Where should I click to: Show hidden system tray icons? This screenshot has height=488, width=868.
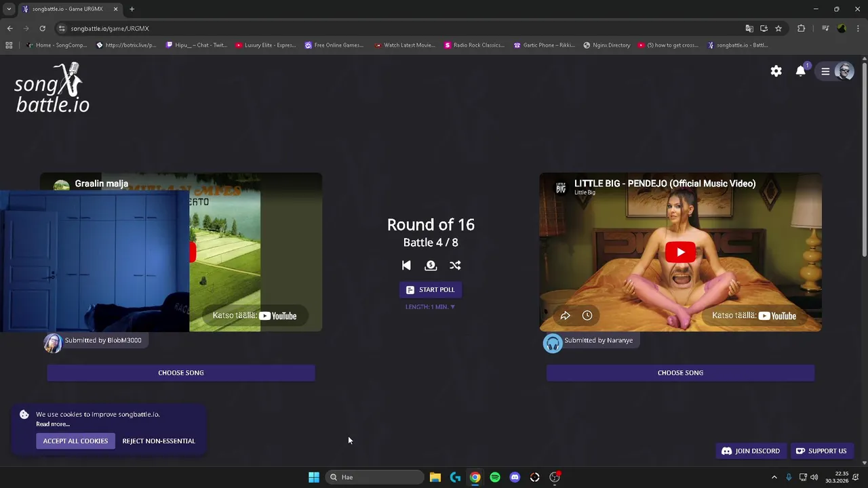click(774, 477)
